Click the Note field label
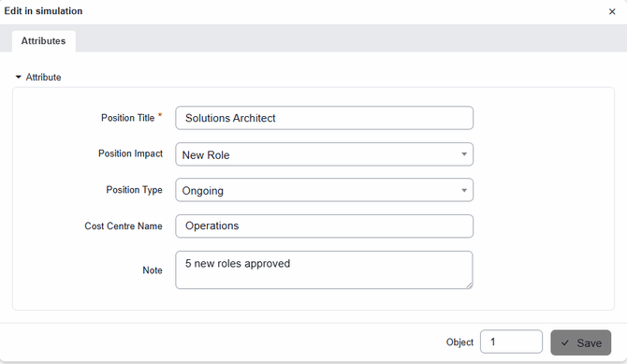 [153, 270]
